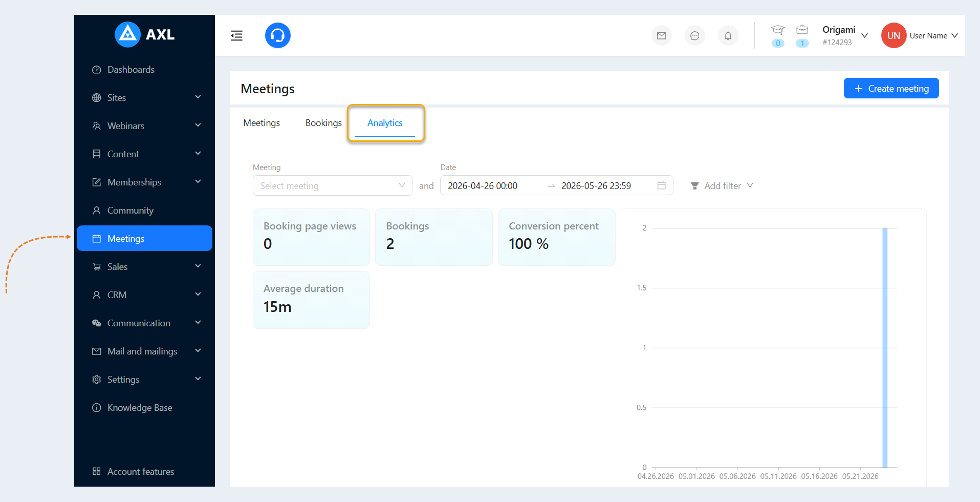The width and height of the screenshot is (980, 502).
Task: Click the end date 2026-05-26 23:59 field
Action: [596, 186]
